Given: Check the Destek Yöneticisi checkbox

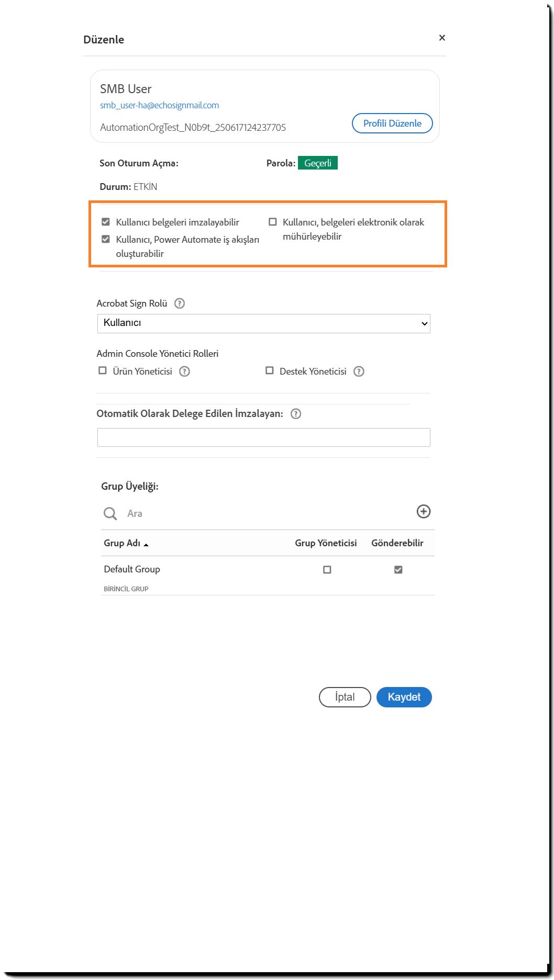Looking at the screenshot, I should point(270,371).
